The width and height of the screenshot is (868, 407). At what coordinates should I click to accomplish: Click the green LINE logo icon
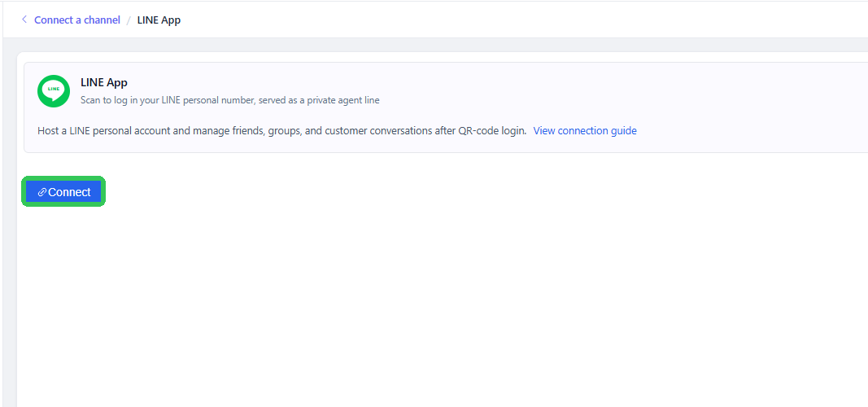pyautogui.click(x=54, y=91)
